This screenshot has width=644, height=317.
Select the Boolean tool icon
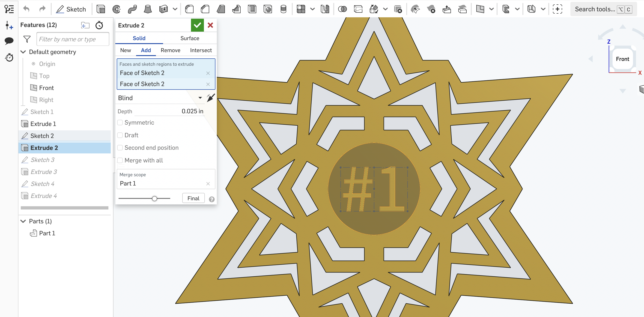(x=343, y=9)
